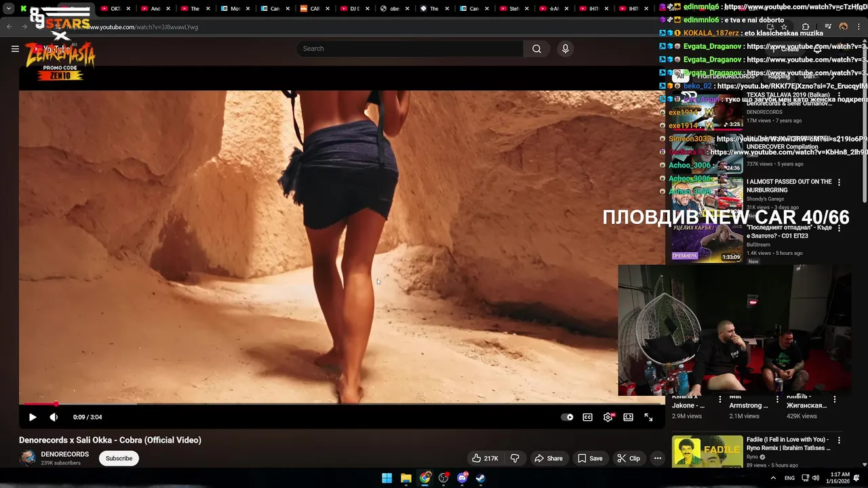Open the UNDERCOVER Compilation thumbnail
Viewport: 868px width, 488px height.
click(707, 155)
